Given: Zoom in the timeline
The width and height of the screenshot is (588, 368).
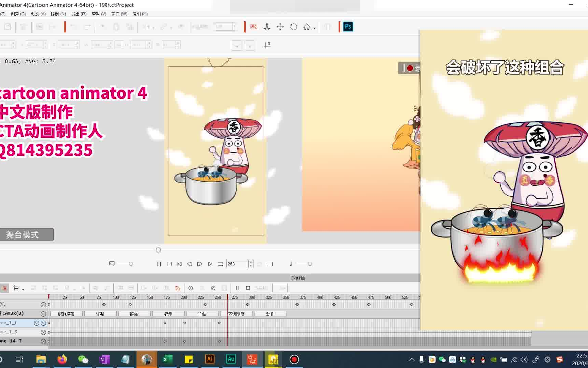Looking at the screenshot, I should 191,288.
